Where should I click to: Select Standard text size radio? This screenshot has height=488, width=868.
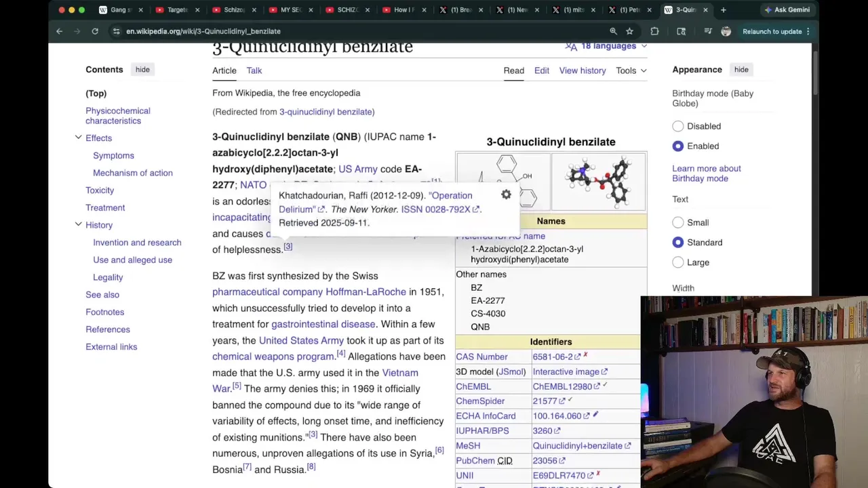click(677, 242)
